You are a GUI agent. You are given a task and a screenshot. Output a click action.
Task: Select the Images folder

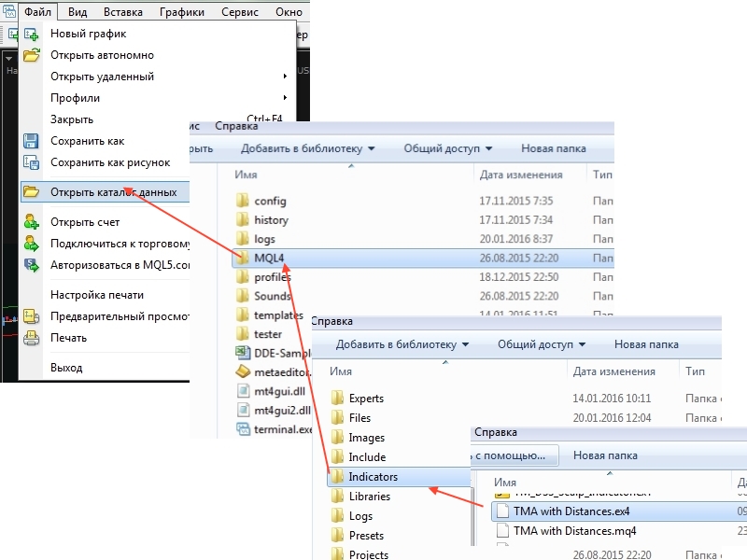(366, 437)
